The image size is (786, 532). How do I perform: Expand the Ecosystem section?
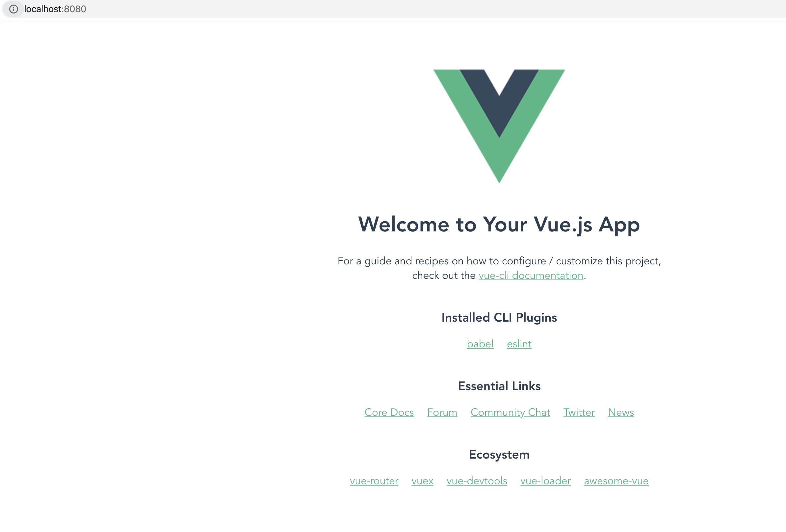tap(499, 454)
